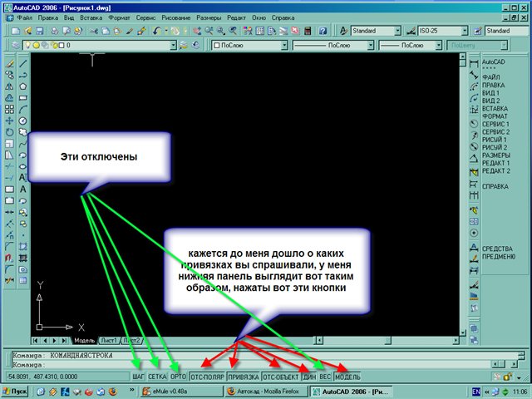Switch to the Лист1 layout tab
532x399 pixels.
tap(108, 340)
